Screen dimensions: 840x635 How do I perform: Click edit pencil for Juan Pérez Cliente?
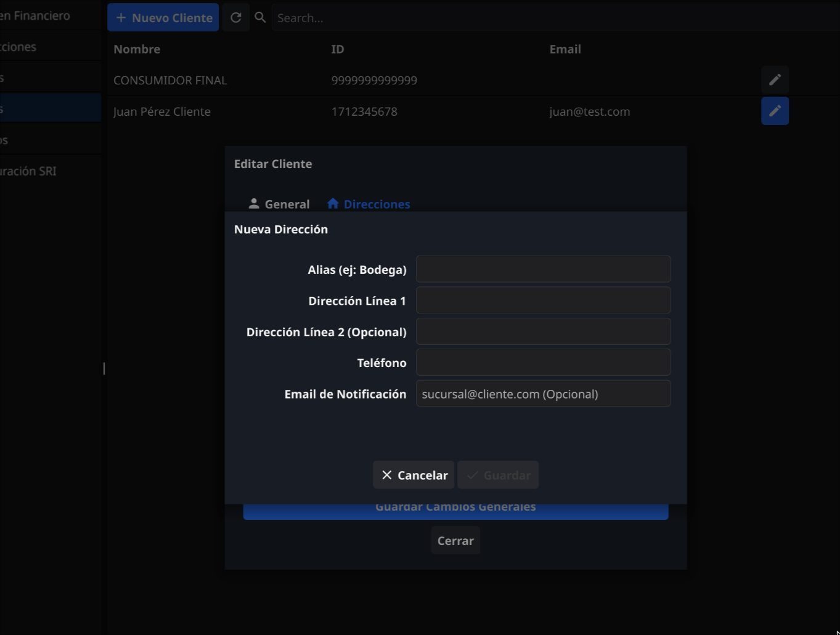pyautogui.click(x=775, y=111)
